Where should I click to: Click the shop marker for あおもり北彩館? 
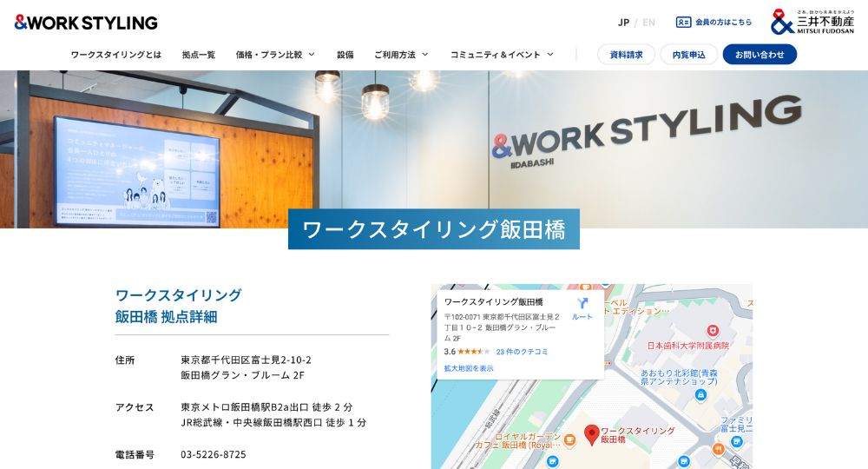(x=700, y=395)
